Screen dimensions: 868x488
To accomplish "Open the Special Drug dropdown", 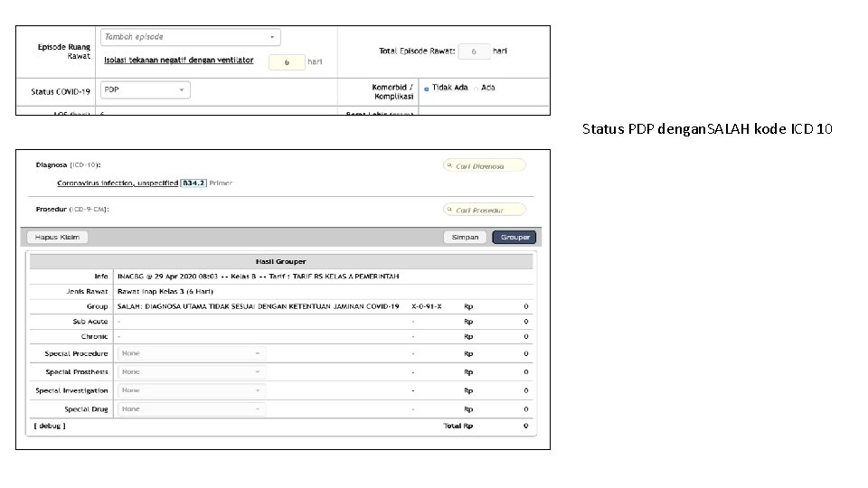I will [191, 409].
